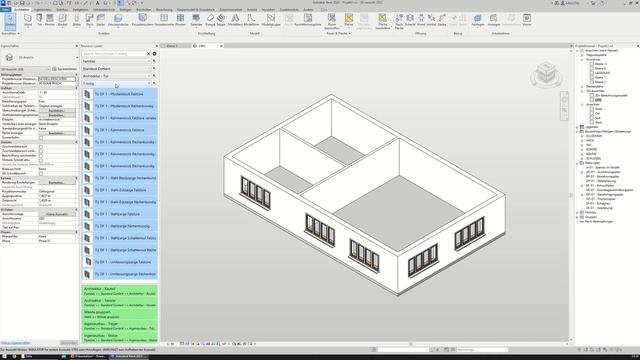The image size is (640, 360).
Task: Open the Standard Content dropdown
Action: [x=116, y=69]
